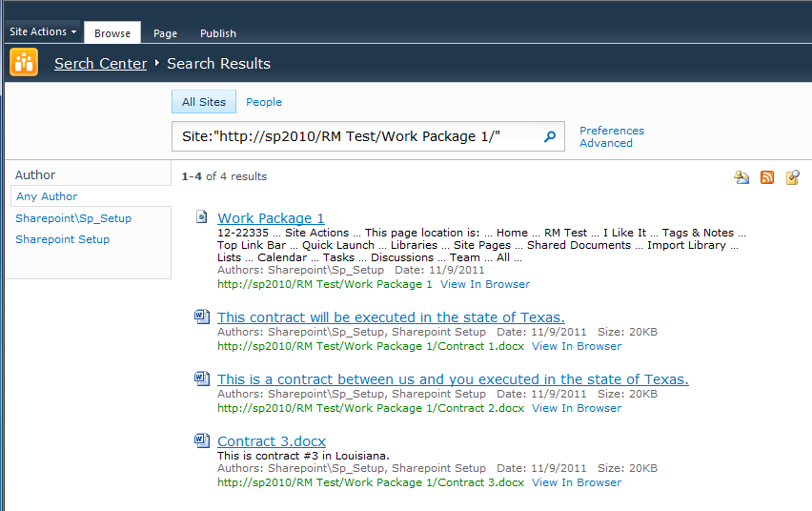Filter by author Sharepoint Setup
812x511 pixels.
coord(62,239)
